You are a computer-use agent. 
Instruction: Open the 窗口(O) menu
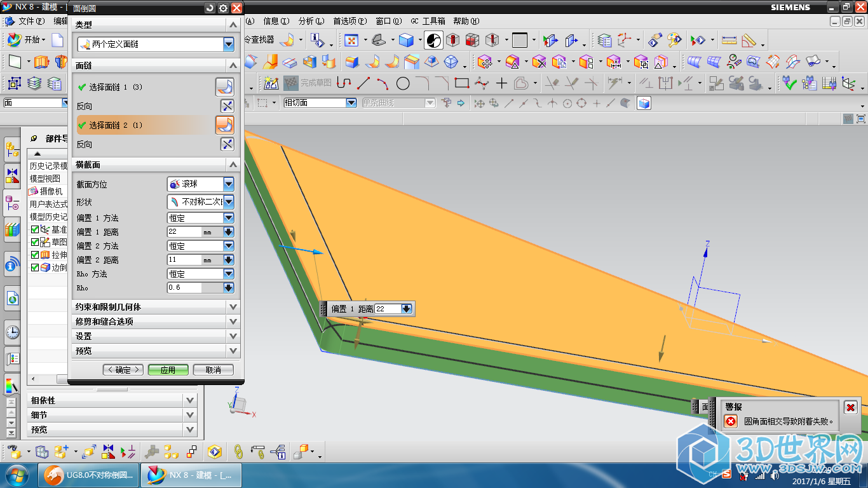[389, 21]
